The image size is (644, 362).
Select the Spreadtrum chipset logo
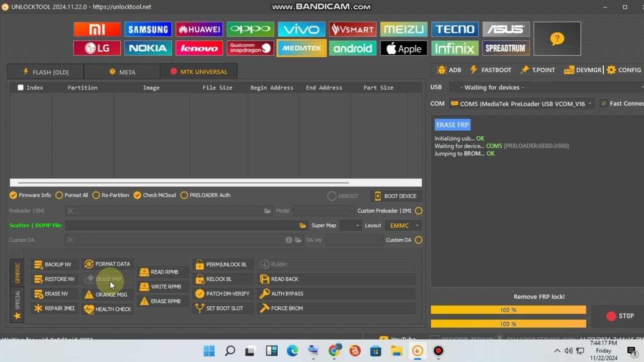[506, 48]
